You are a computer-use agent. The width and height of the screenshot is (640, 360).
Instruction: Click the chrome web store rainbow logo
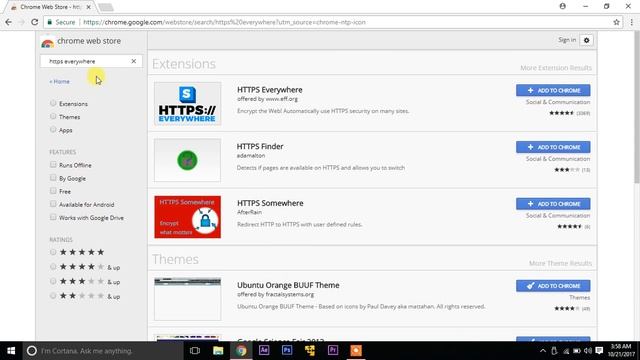[47, 42]
